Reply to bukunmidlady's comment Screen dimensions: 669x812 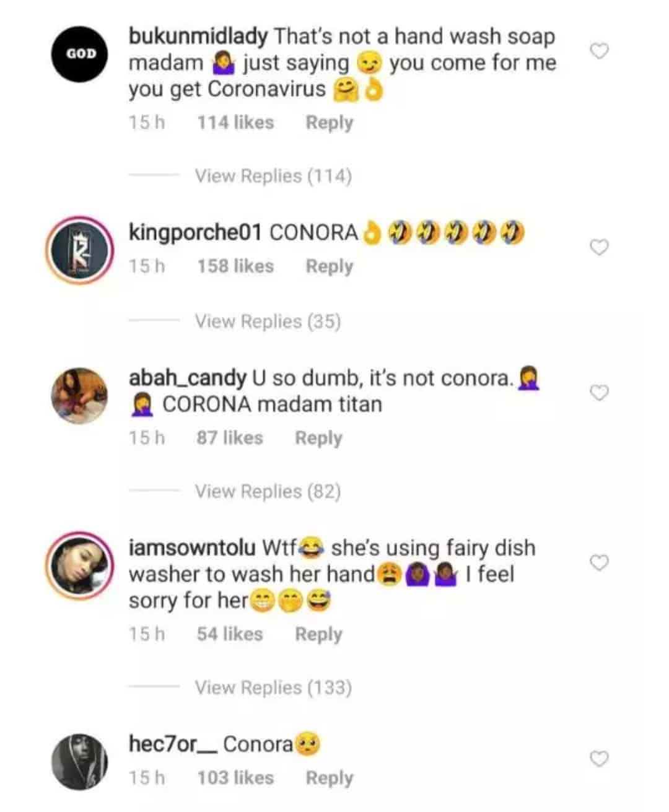329,123
